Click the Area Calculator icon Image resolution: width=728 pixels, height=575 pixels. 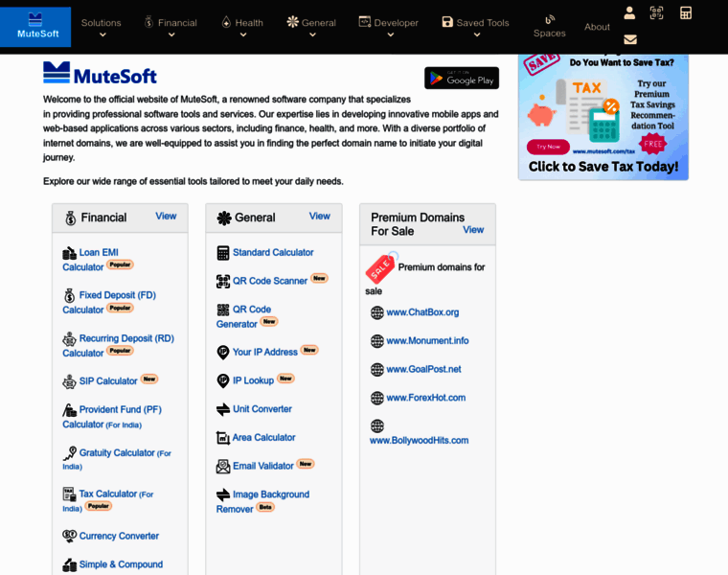pos(223,438)
